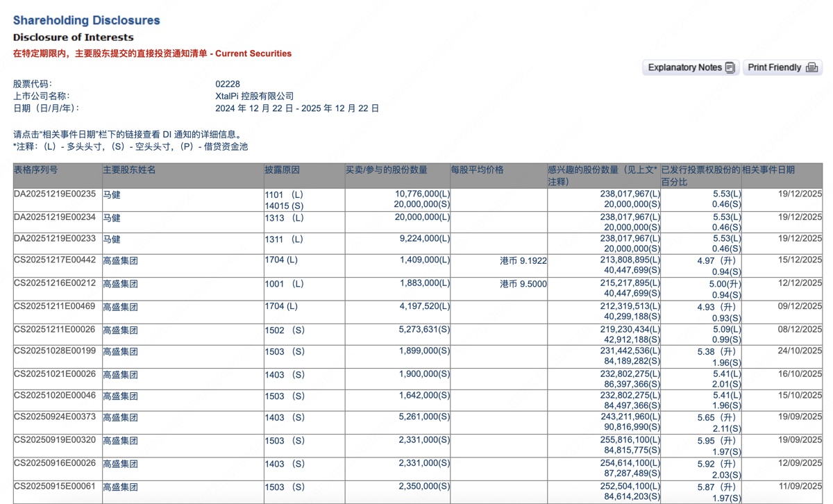Select form serial CS20251217E00442
This screenshot has height=504, width=833.
point(55,261)
